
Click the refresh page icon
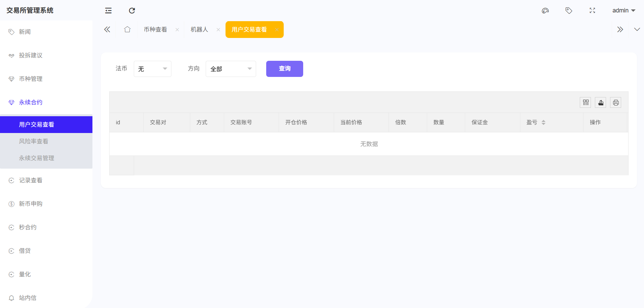tap(132, 10)
